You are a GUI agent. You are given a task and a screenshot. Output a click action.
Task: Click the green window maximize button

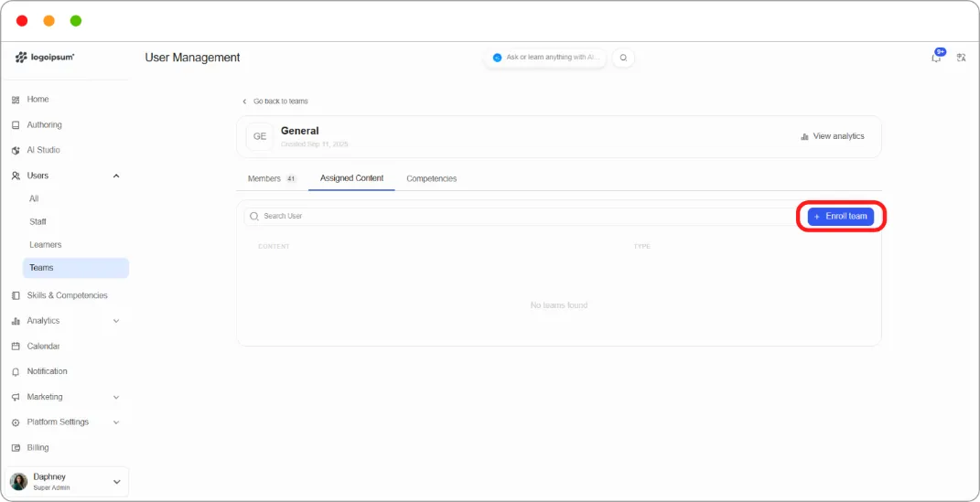tap(76, 21)
